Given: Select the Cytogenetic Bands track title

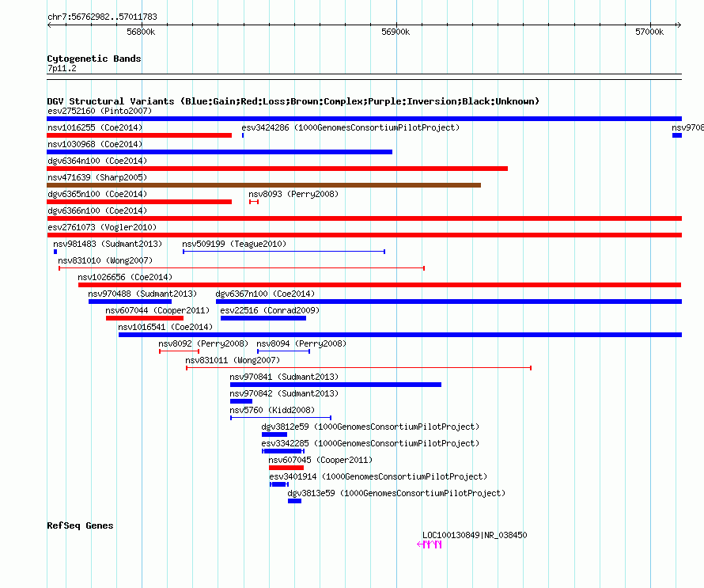Looking at the screenshot, I should pos(94,59).
